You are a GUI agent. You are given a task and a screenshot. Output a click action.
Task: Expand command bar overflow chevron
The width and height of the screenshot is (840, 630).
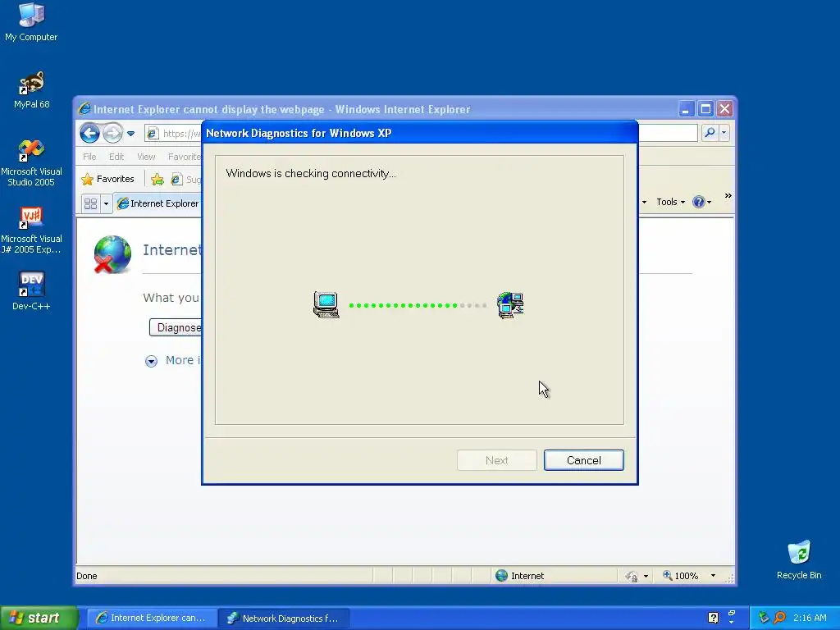tap(728, 196)
